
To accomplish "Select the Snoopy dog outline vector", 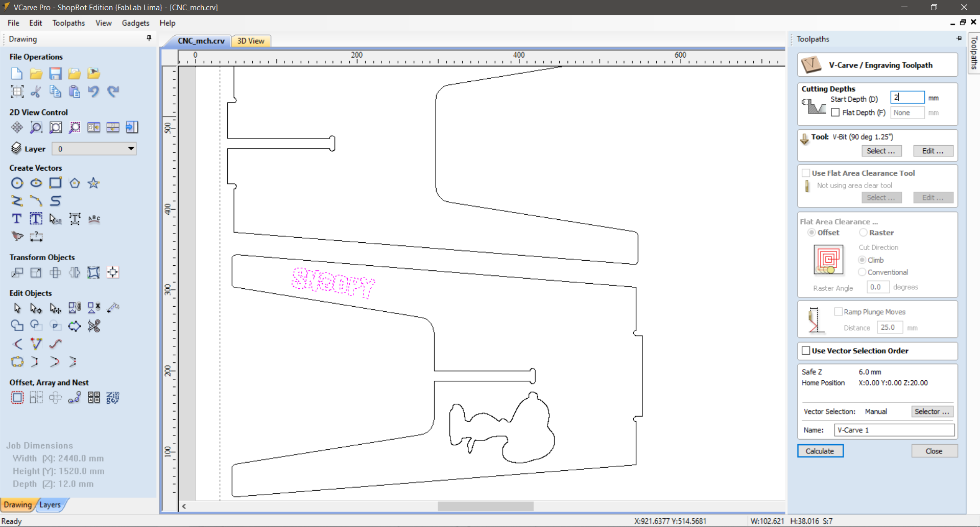I will [x=501, y=428].
